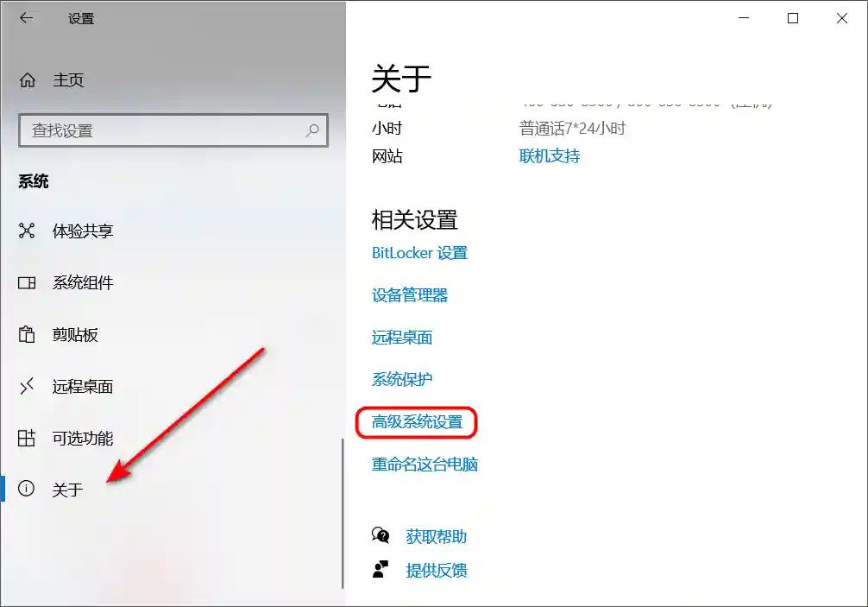Click the 关于 info circle icon
868x607 pixels.
pos(26,489)
